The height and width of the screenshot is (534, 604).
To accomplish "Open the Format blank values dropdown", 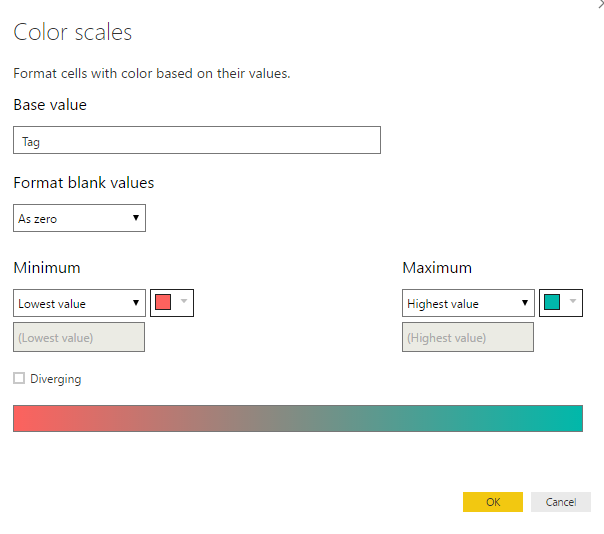I will pyautogui.click(x=79, y=218).
